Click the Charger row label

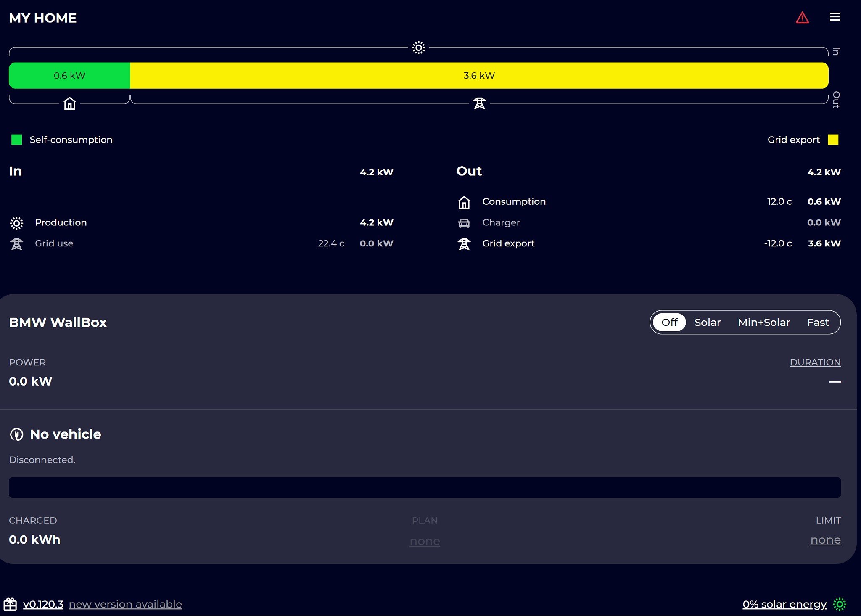501,222
